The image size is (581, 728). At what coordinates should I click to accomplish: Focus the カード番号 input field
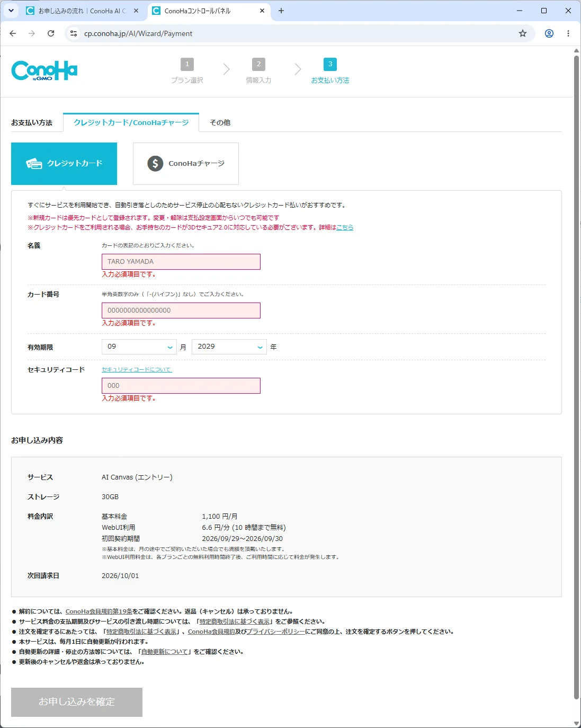coord(181,310)
